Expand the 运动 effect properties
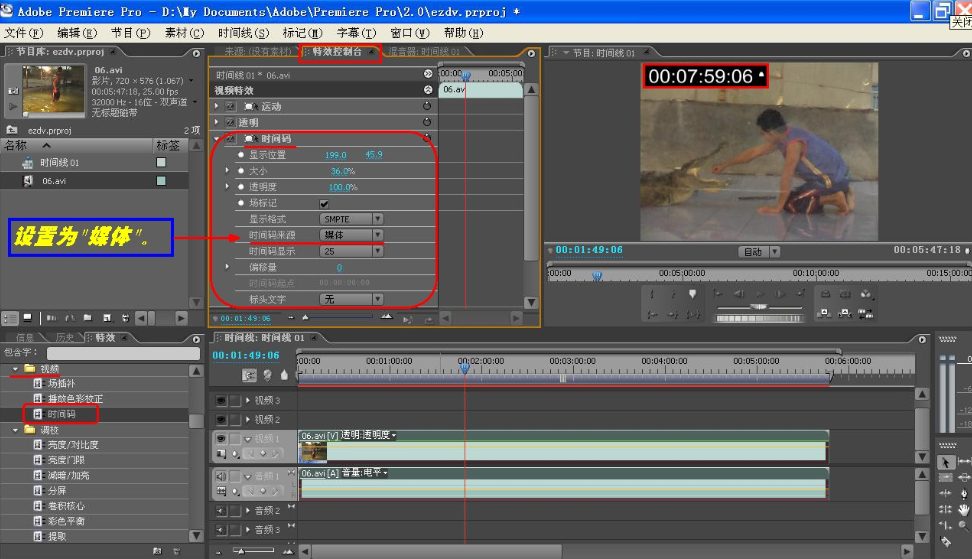 click(216, 107)
